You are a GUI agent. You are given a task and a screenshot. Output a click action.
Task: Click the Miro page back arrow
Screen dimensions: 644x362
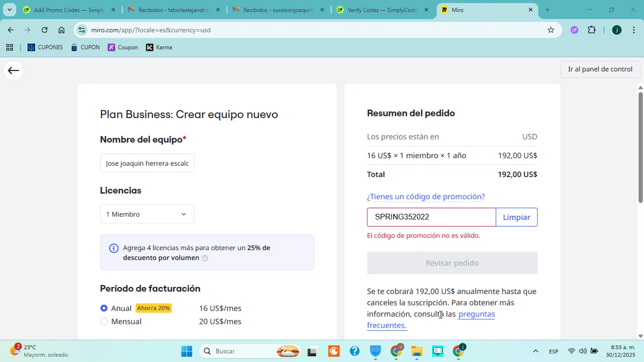[13, 71]
